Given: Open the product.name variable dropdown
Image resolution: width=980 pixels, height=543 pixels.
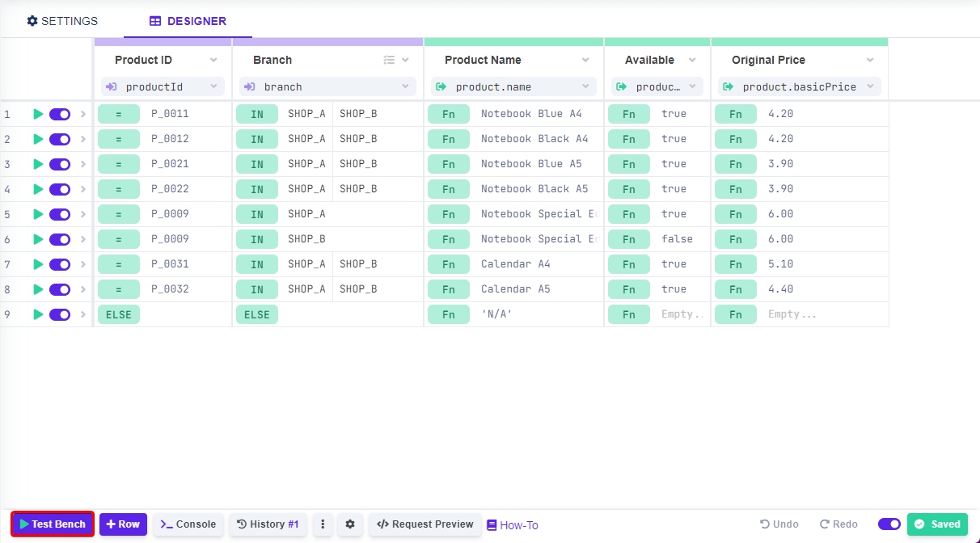Looking at the screenshot, I should coord(586,86).
